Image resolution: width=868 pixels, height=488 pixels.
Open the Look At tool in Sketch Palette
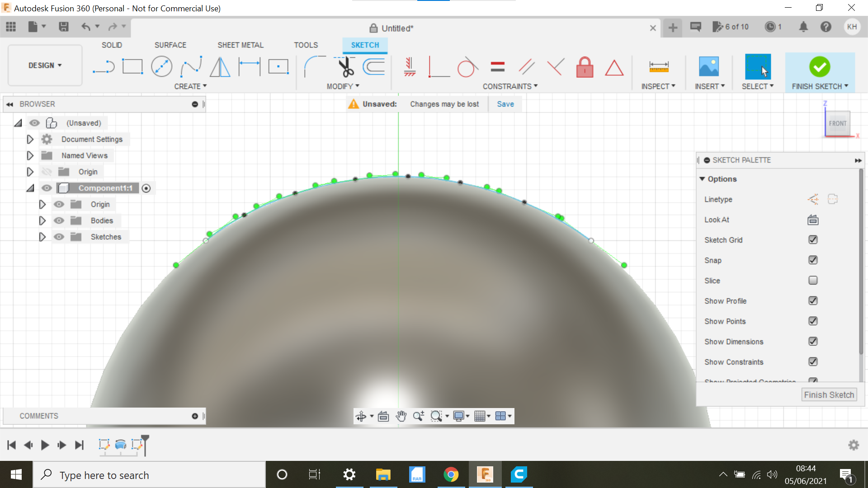[x=812, y=220]
